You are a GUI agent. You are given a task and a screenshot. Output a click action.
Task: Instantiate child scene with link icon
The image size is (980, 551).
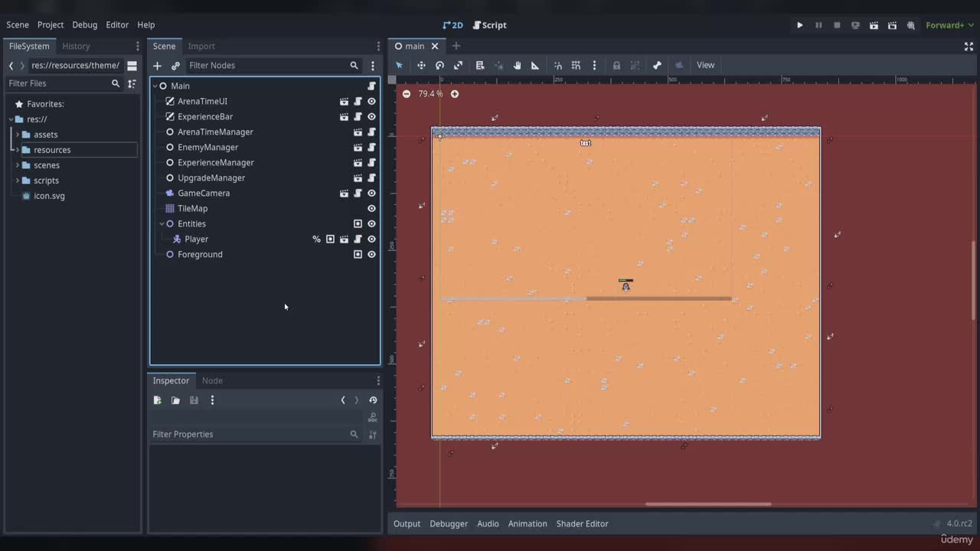175,66
